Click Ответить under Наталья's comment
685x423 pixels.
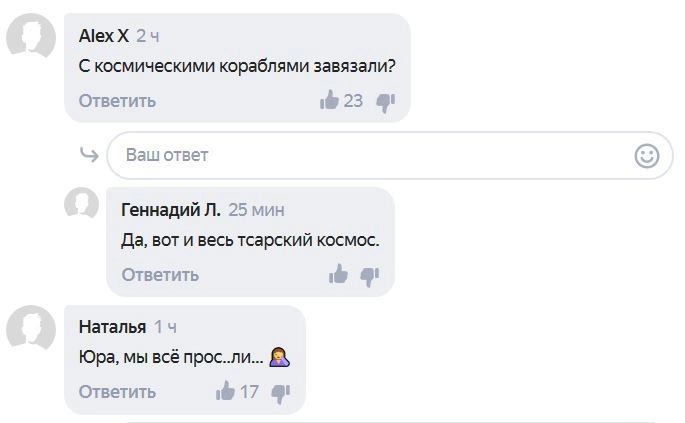click(x=117, y=391)
